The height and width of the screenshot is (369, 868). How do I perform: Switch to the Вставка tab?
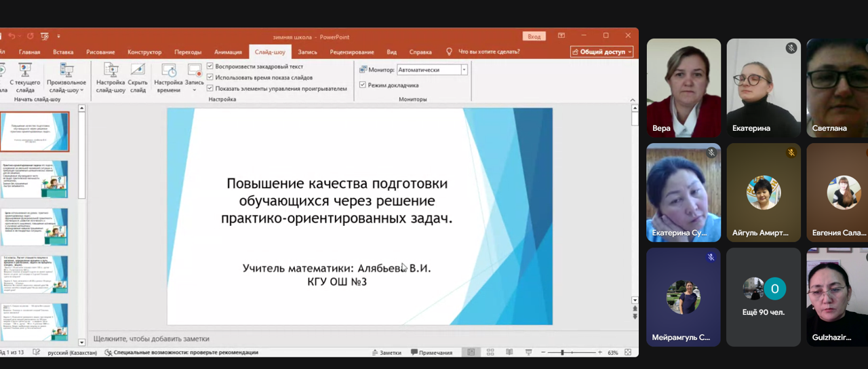click(x=63, y=52)
